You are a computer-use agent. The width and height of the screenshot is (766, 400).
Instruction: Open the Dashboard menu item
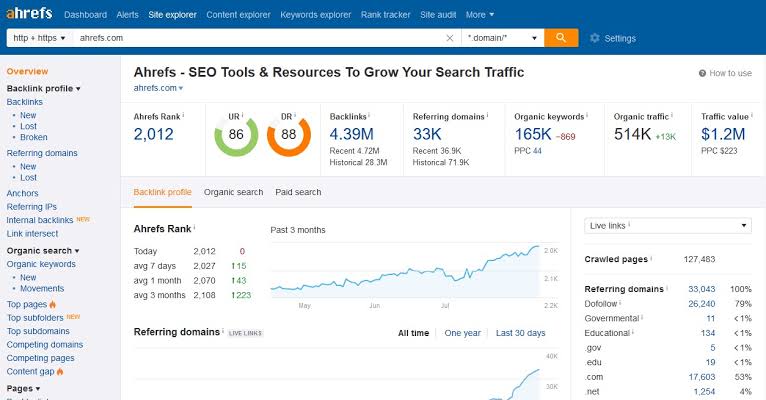point(85,15)
